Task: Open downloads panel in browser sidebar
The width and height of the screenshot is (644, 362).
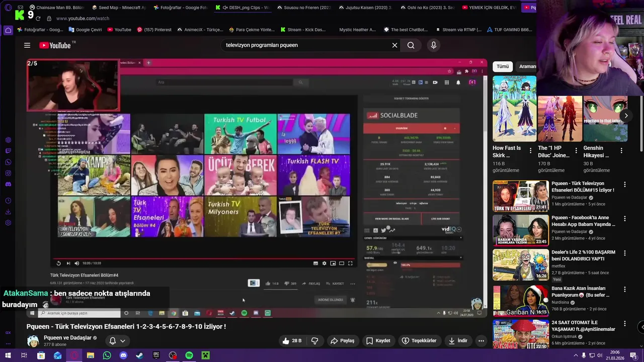Action: click(x=8, y=212)
